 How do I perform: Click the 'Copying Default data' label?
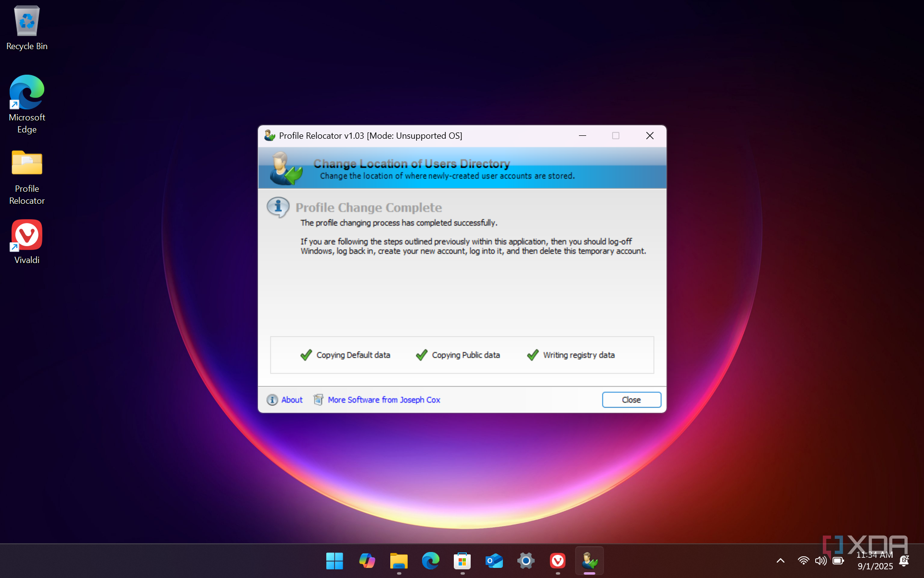point(353,355)
